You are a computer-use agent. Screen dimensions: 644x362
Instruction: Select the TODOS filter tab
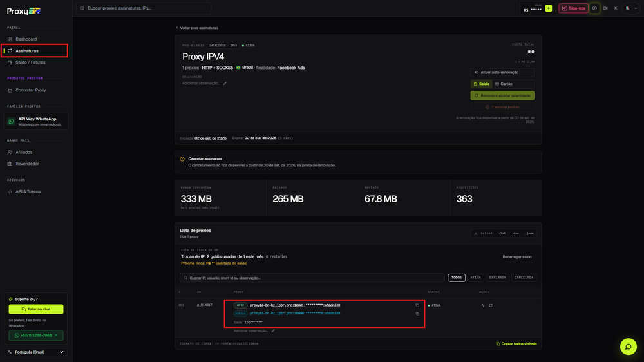(x=457, y=278)
